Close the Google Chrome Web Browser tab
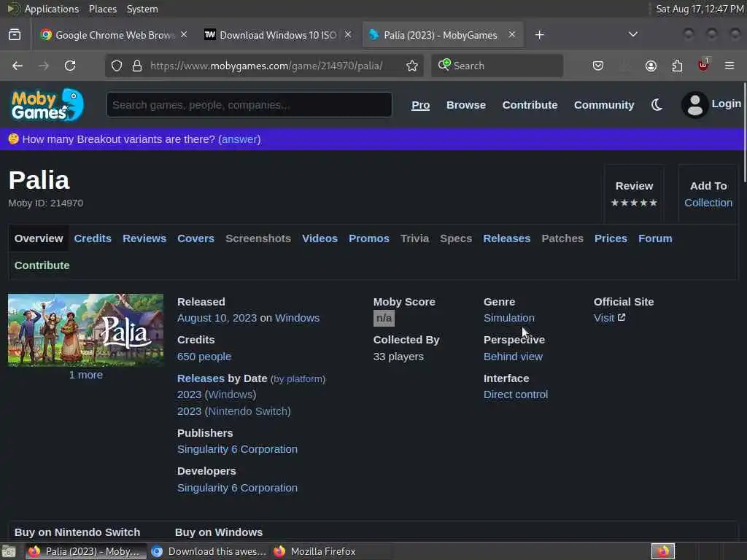 point(184,35)
